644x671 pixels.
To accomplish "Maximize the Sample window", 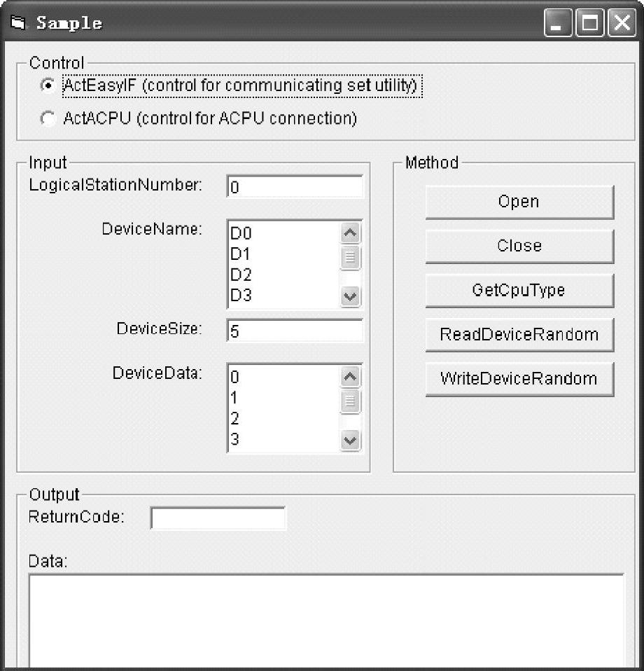I will point(590,22).
